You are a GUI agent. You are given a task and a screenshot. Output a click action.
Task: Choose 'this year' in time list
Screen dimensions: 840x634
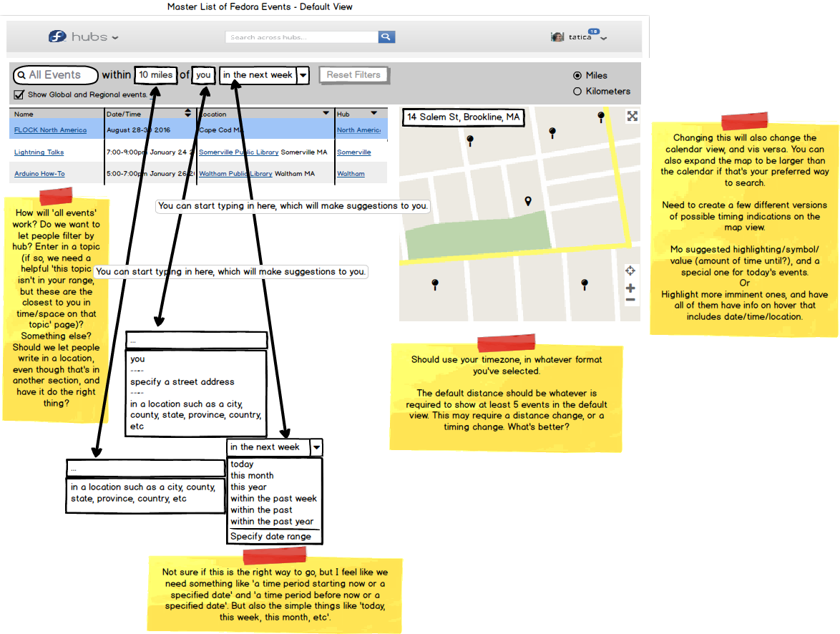[x=248, y=487]
